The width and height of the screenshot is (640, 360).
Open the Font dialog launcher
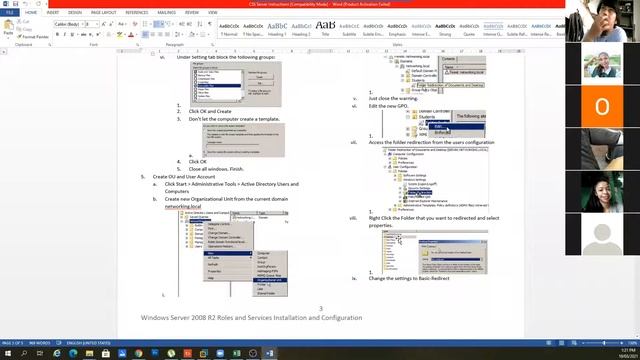(138, 45)
